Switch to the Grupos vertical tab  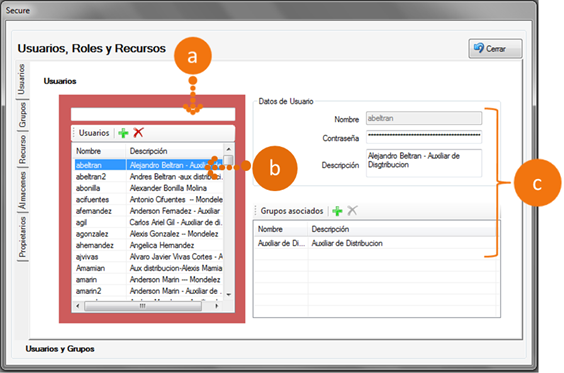tap(22, 115)
